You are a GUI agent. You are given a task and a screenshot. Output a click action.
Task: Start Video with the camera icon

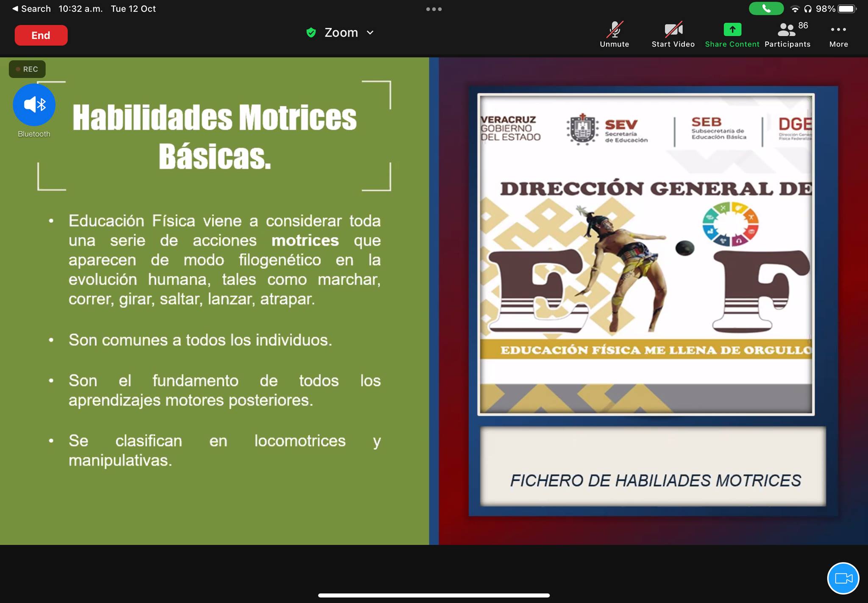point(673,34)
